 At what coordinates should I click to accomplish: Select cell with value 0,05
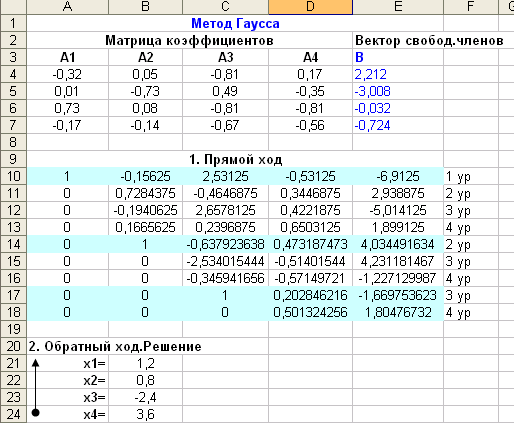(145, 74)
